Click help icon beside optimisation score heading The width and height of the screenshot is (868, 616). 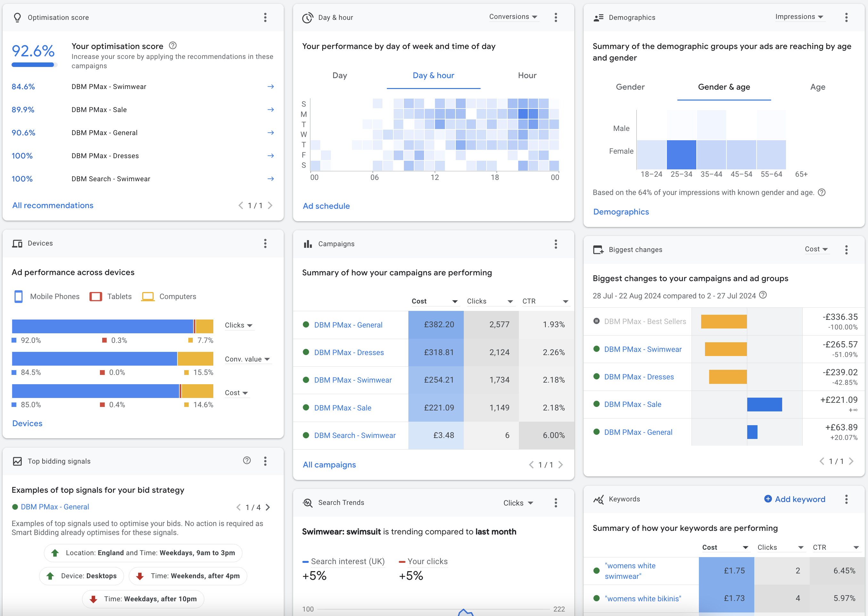click(x=173, y=45)
